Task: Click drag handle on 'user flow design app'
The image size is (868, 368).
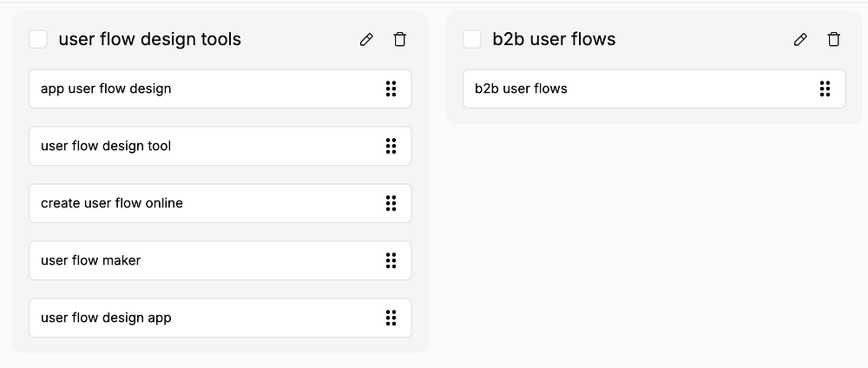Action: (x=391, y=318)
